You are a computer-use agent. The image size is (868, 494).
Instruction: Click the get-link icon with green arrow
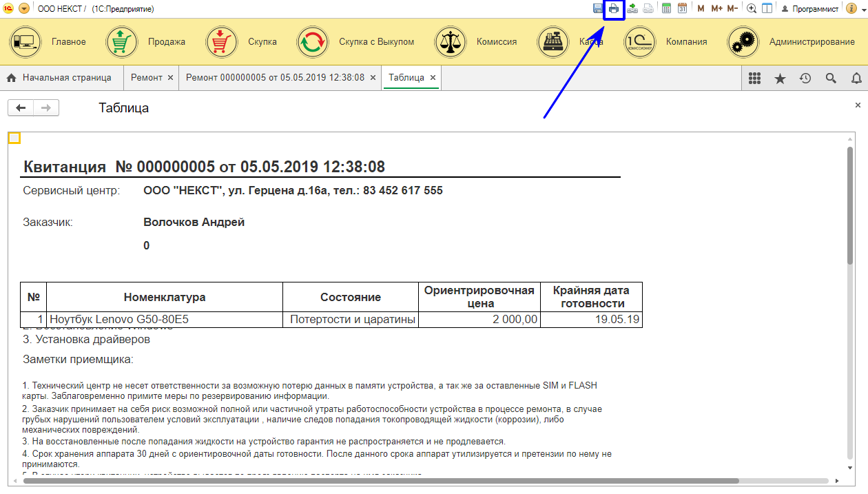[x=632, y=9]
